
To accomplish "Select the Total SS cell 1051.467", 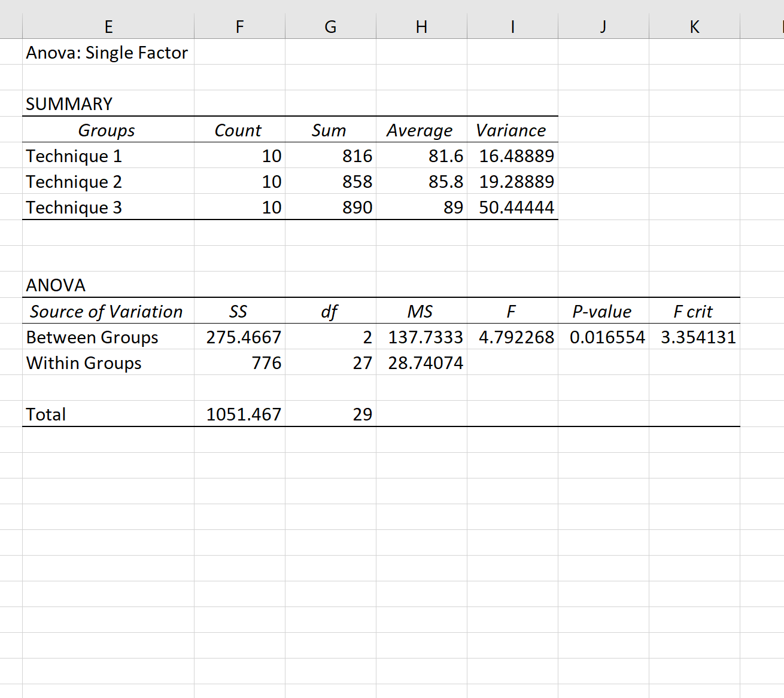I will (x=239, y=414).
